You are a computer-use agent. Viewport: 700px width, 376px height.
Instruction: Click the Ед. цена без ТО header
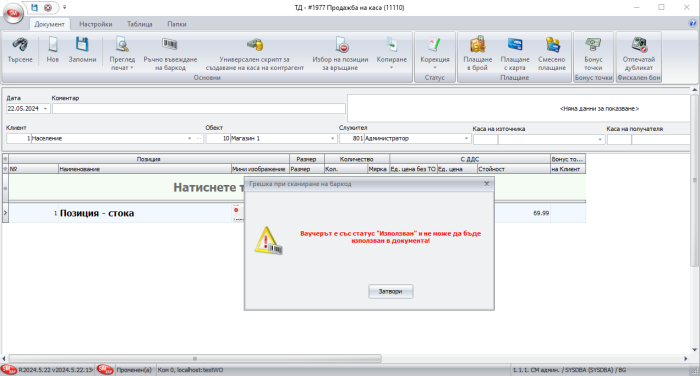[x=413, y=169]
